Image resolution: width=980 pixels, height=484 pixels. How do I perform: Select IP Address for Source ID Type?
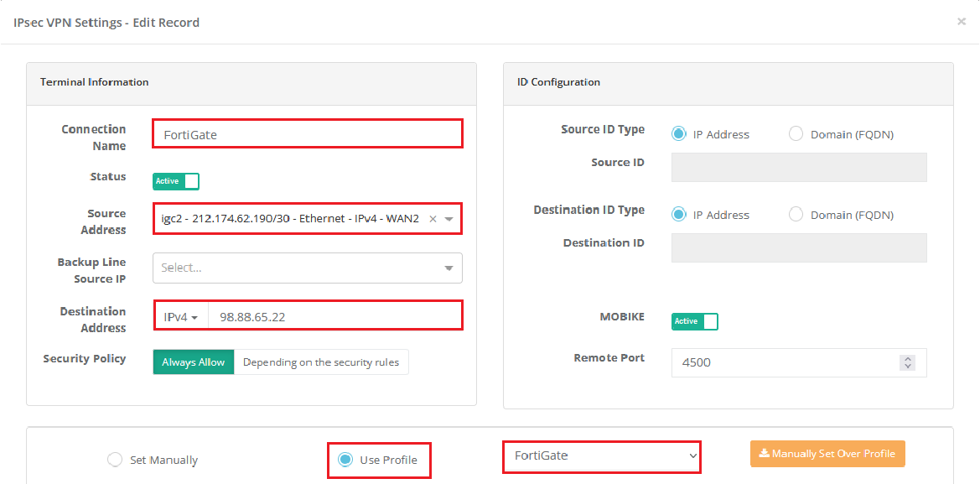coord(679,134)
